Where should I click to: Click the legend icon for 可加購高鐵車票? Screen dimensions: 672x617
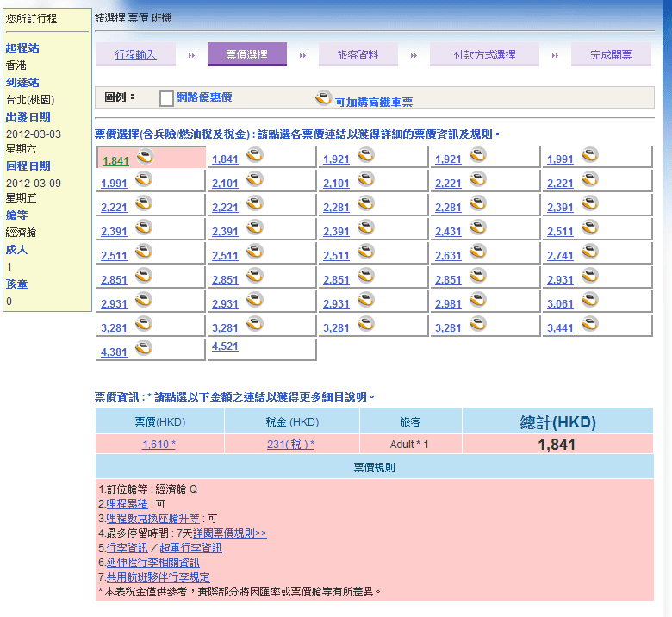pyautogui.click(x=323, y=98)
